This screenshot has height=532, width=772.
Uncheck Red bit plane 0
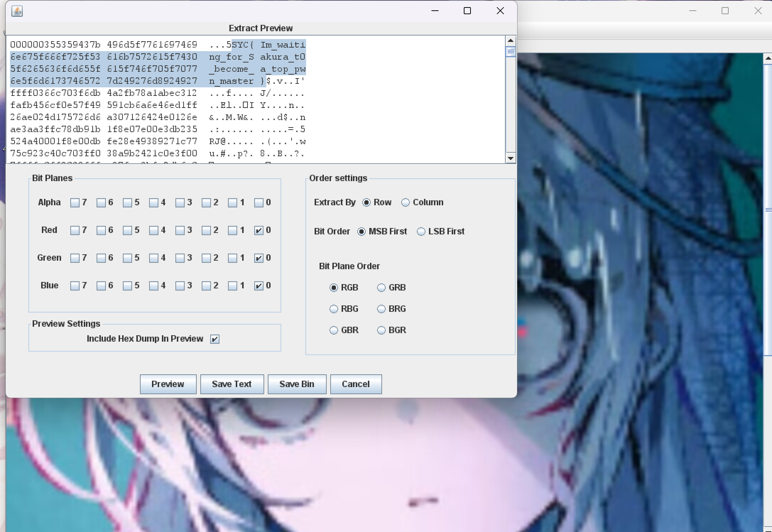click(259, 230)
